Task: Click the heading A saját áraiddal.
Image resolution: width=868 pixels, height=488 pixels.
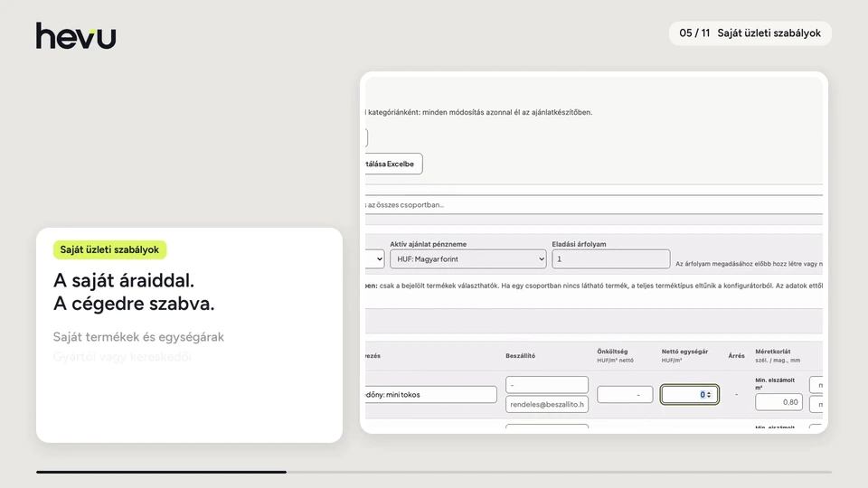Action: [x=124, y=280]
